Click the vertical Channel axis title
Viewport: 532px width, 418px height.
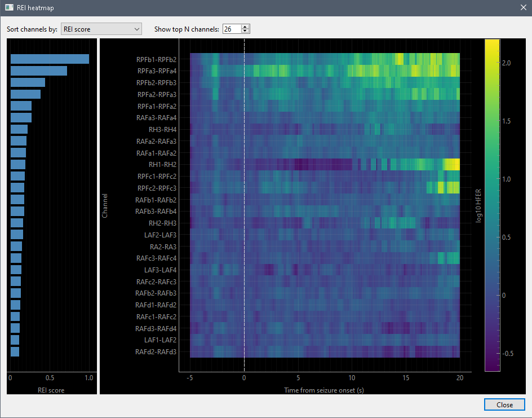tap(104, 205)
